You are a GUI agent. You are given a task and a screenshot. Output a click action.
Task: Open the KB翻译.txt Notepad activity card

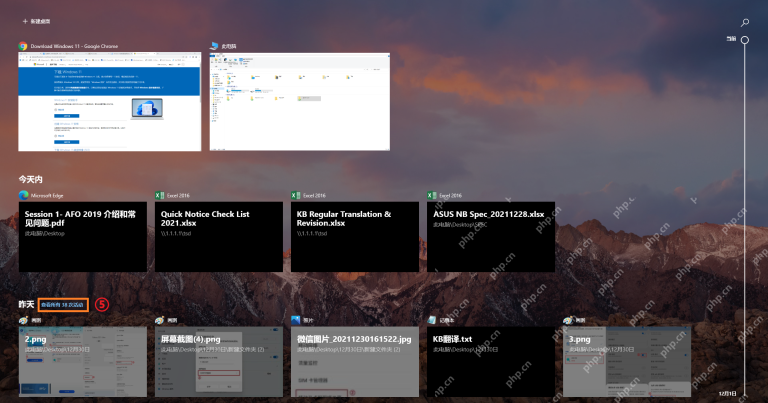[491, 362]
